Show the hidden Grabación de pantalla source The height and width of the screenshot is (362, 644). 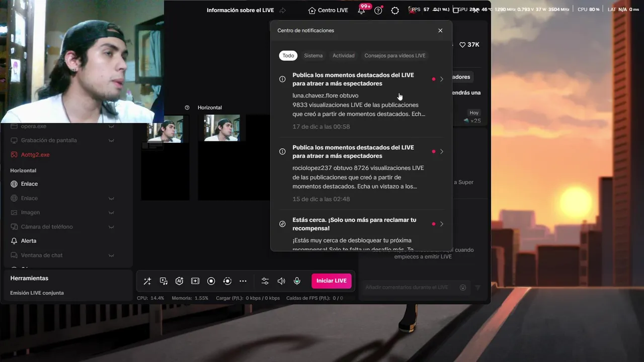click(111, 140)
